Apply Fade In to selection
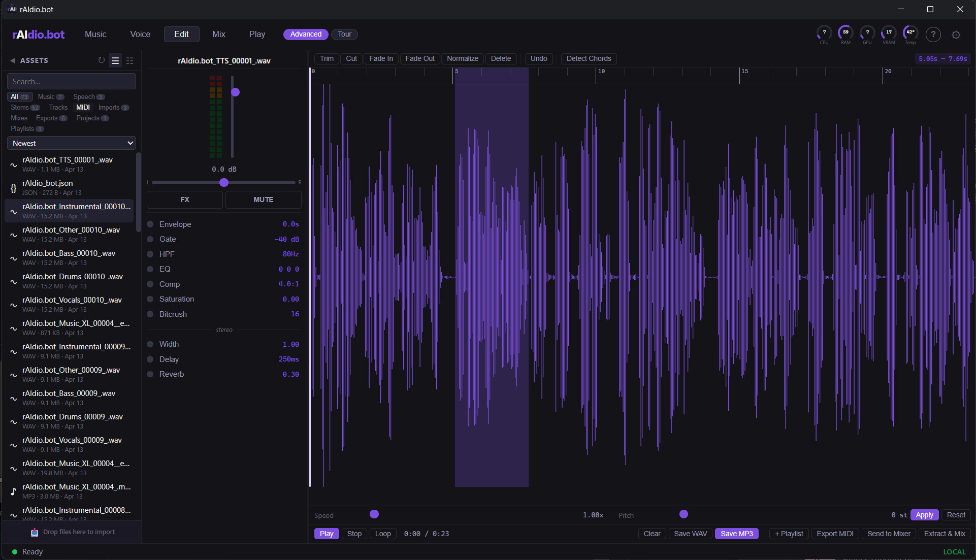The height and width of the screenshot is (560, 976). click(381, 59)
